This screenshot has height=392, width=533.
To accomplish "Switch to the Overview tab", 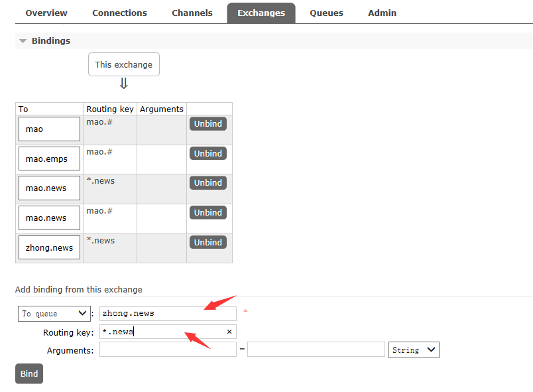I will tap(46, 13).
